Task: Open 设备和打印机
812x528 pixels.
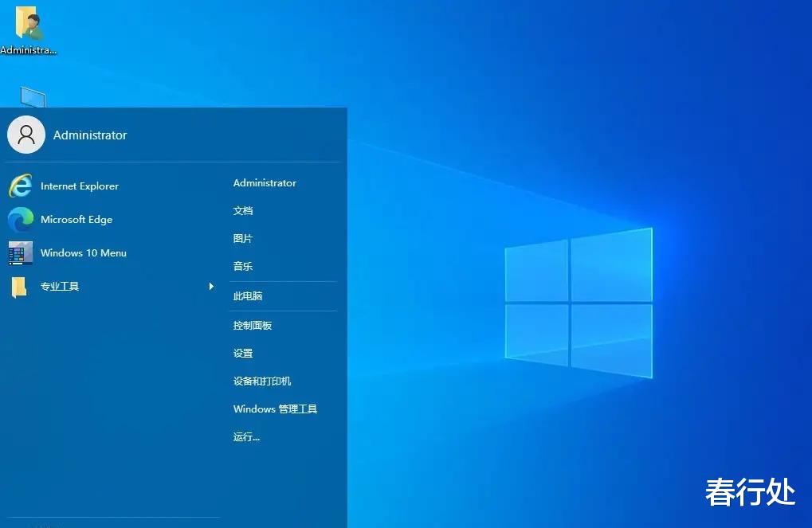Action: [x=262, y=381]
